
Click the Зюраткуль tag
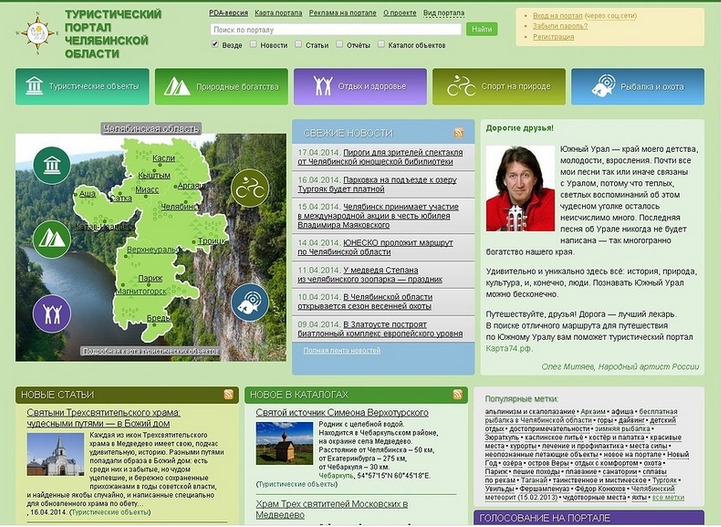point(502,438)
